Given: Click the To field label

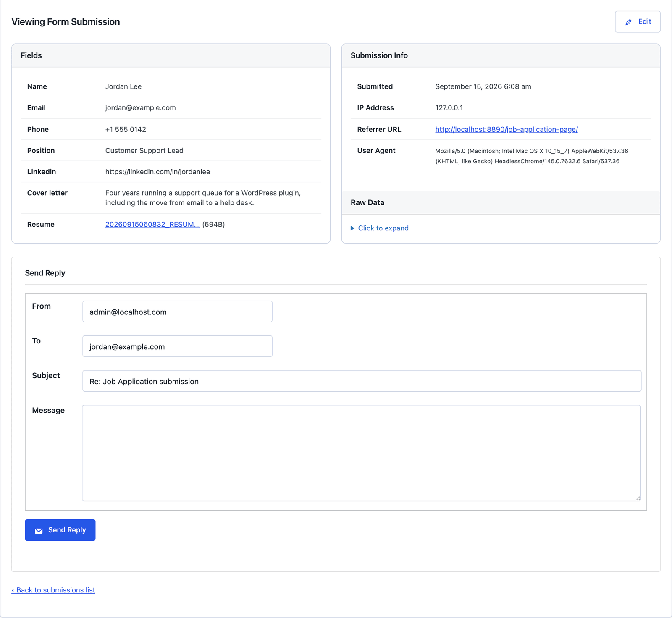Looking at the screenshot, I should point(36,341).
